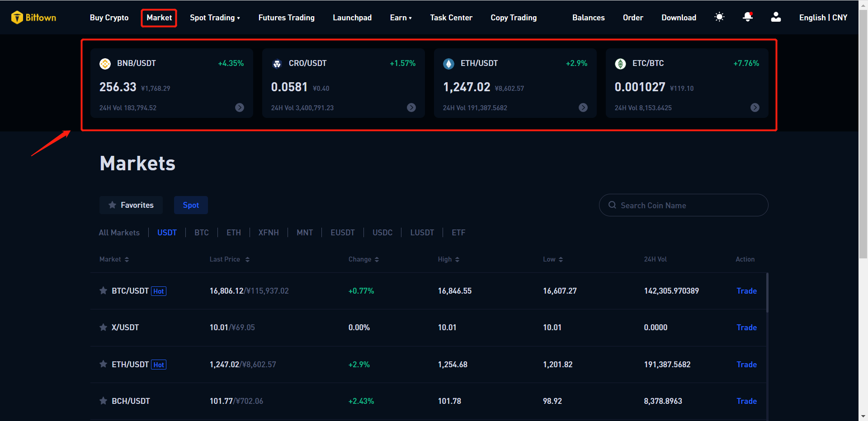Viewport: 868px width, 421px height.
Task: Expand Spot Trading dropdown
Action: [215, 18]
